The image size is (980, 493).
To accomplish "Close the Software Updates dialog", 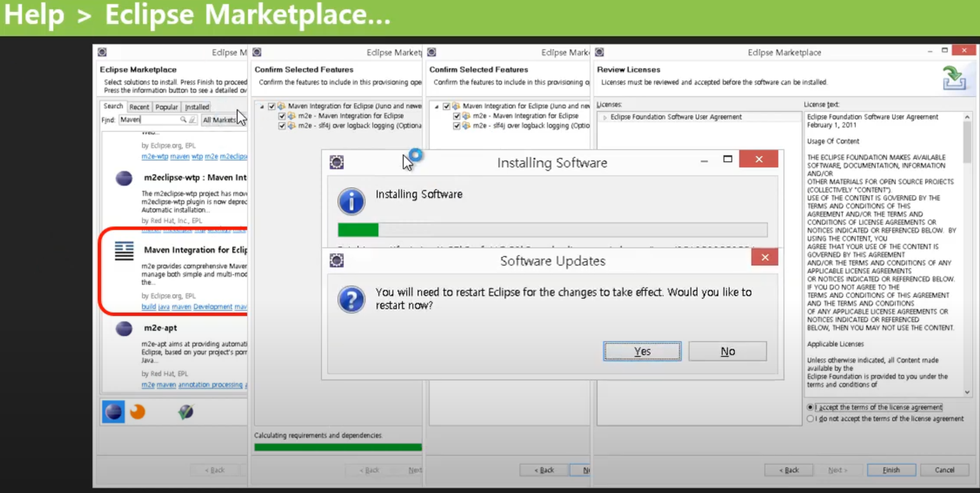I will (764, 257).
